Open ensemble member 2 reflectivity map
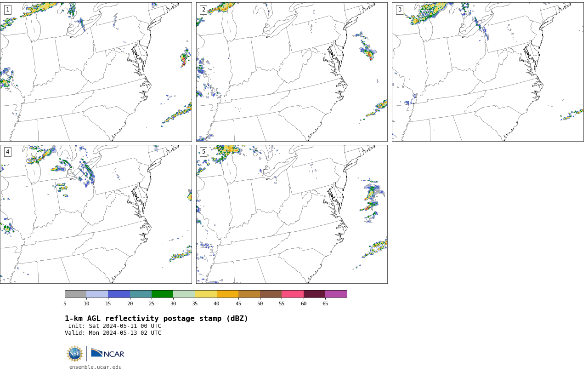The height and width of the screenshot is (372, 588). click(292, 72)
